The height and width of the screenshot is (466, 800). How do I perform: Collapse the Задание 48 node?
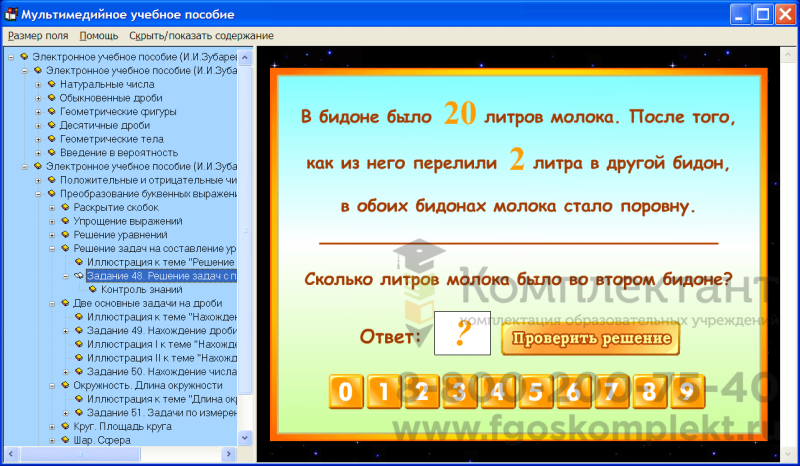66,276
